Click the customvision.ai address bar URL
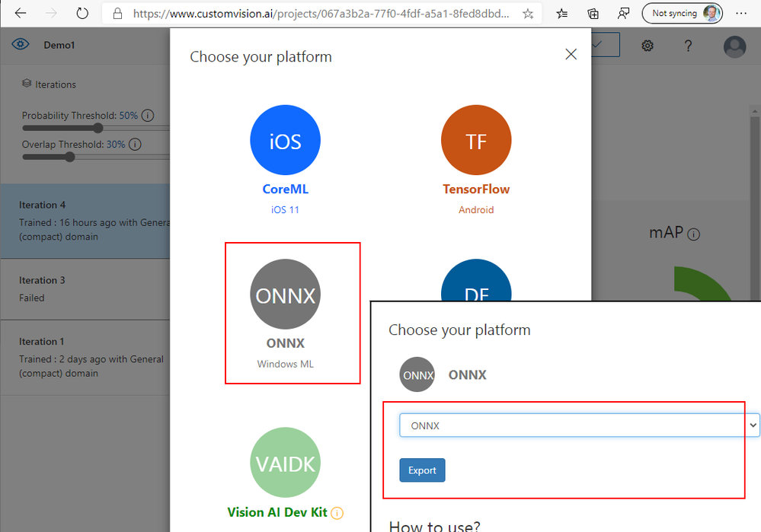Screen dimensions: 761x532 [321, 14]
